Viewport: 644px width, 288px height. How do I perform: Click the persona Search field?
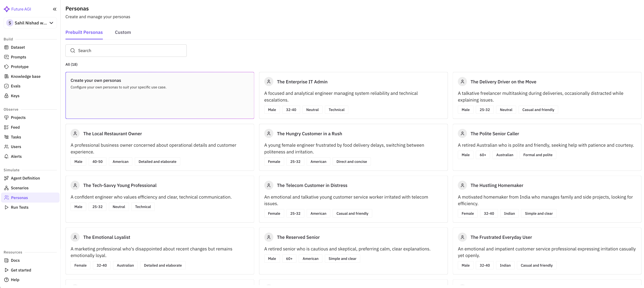click(x=126, y=51)
